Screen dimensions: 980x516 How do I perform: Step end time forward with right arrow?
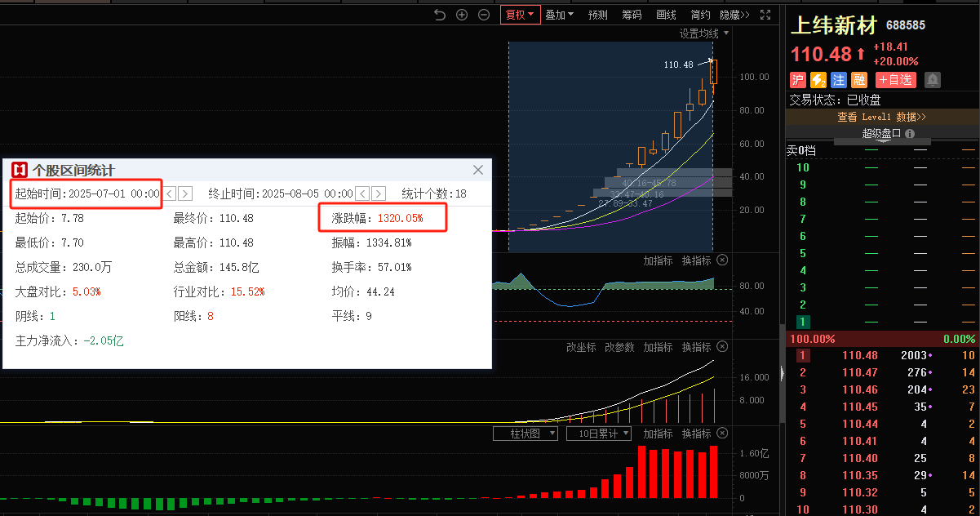[379, 193]
